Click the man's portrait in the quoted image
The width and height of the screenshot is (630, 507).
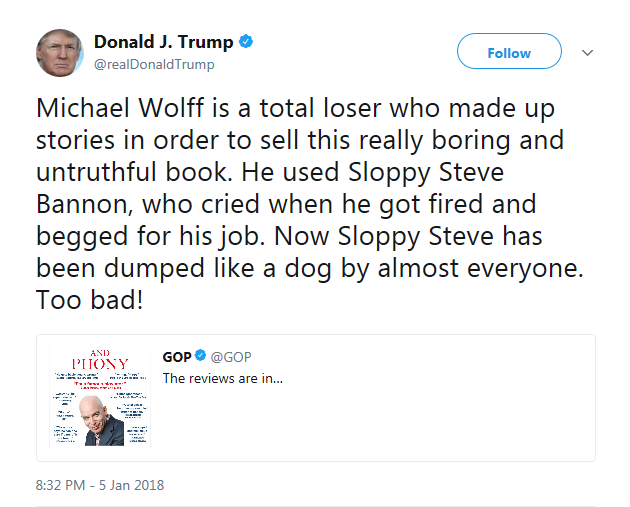pyautogui.click(x=102, y=421)
